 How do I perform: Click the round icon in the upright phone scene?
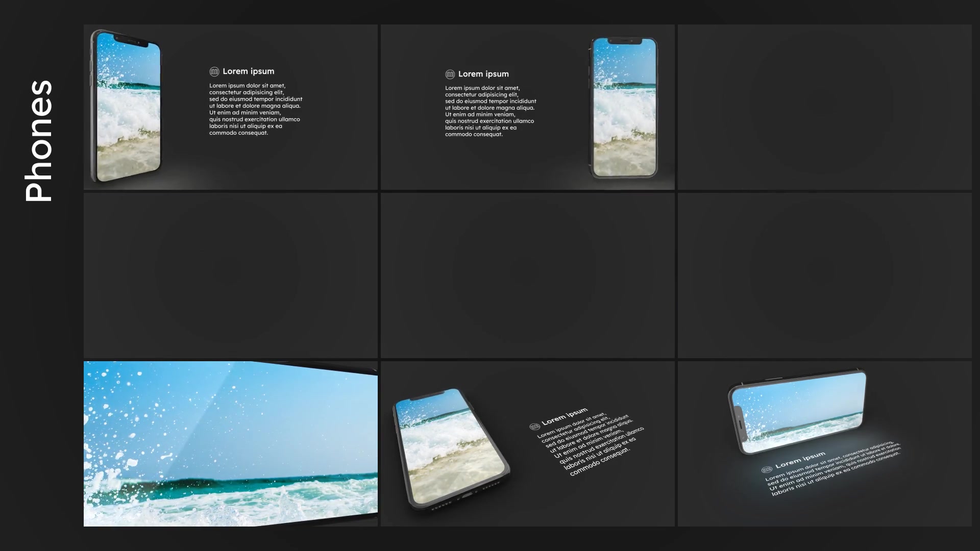450,74
